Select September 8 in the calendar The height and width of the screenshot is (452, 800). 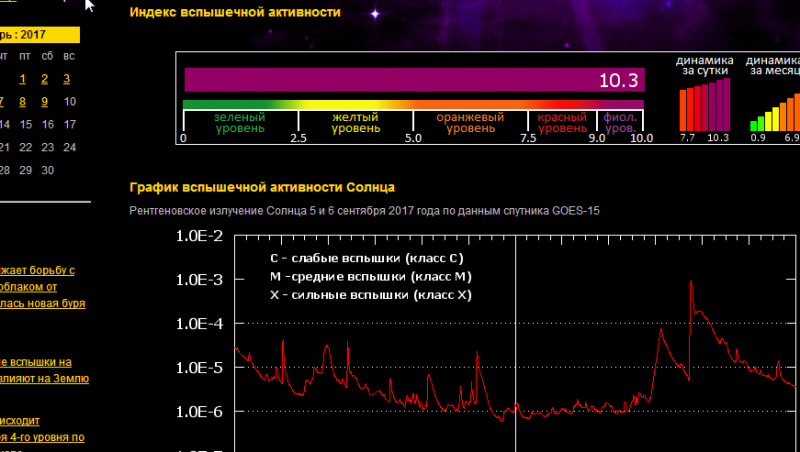[24, 101]
